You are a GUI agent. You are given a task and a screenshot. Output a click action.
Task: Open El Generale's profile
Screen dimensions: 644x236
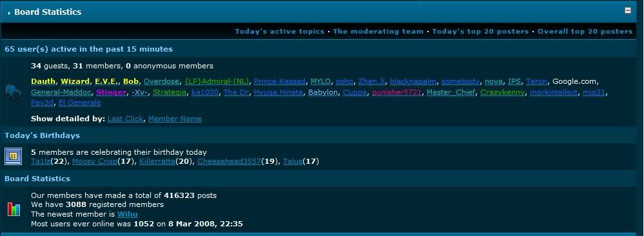(x=80, y=103)
